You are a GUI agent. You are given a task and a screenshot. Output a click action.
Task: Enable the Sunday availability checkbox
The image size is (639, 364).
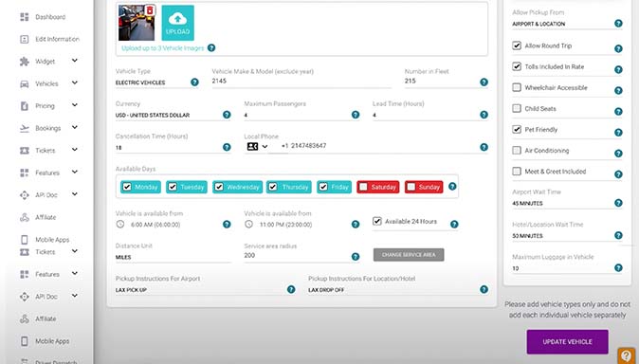[x=411, y=187]
